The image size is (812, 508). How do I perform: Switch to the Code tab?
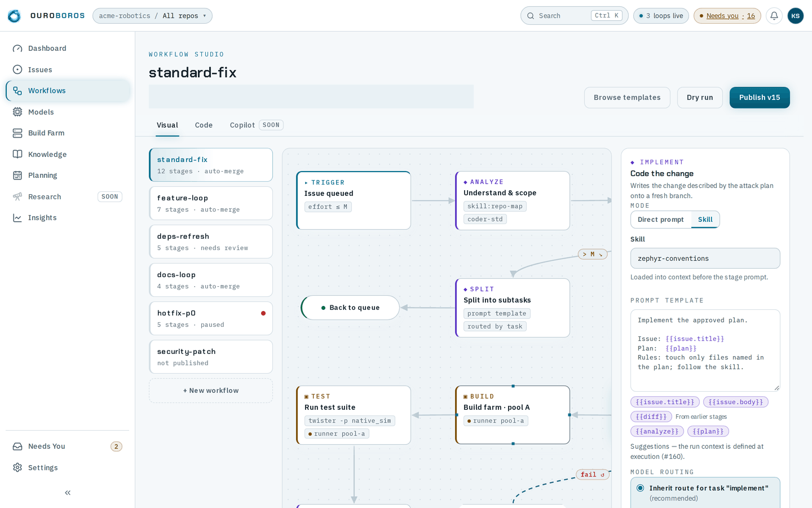pyautogui.click(x=204, y=125)
